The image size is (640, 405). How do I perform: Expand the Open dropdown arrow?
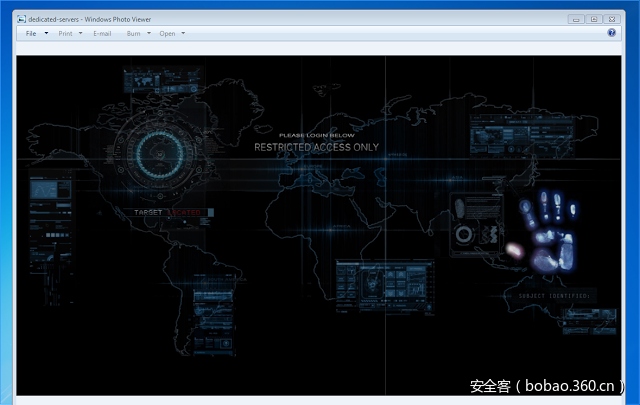tap(183, 34)
